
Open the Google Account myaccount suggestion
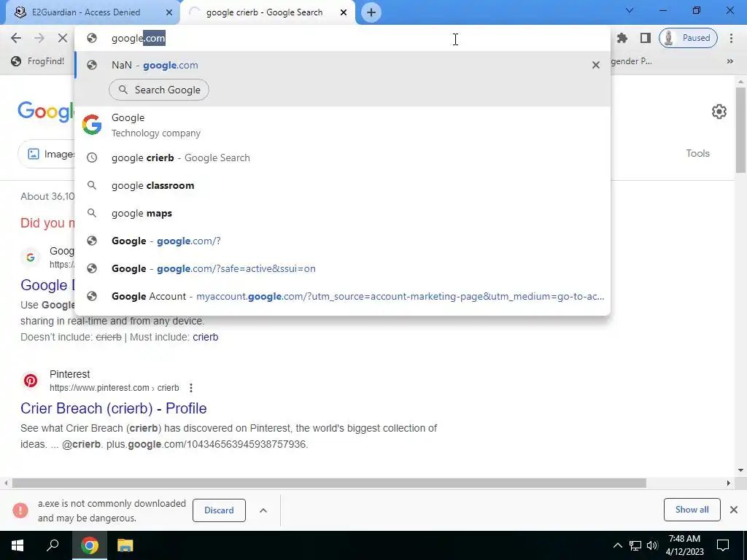342,296
